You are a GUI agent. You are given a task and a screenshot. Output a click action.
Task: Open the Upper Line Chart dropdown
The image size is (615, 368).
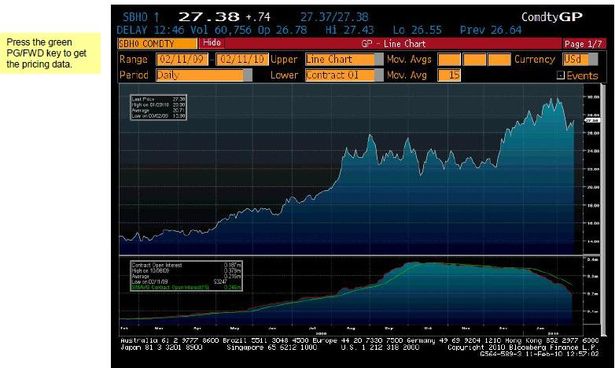(344, 59)
